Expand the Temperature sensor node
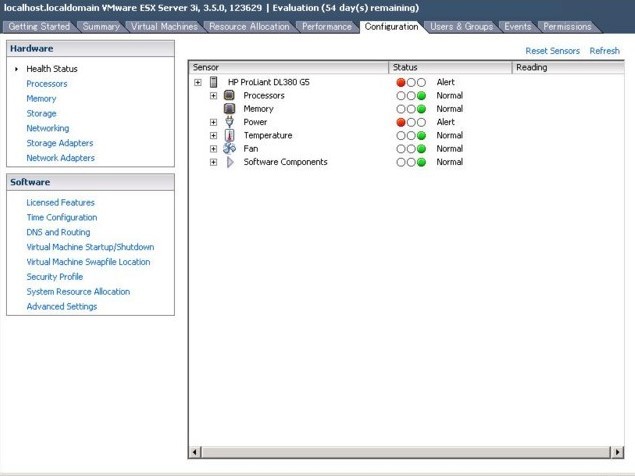The width and height of the screenshot is (635, 476). (213, 136)
